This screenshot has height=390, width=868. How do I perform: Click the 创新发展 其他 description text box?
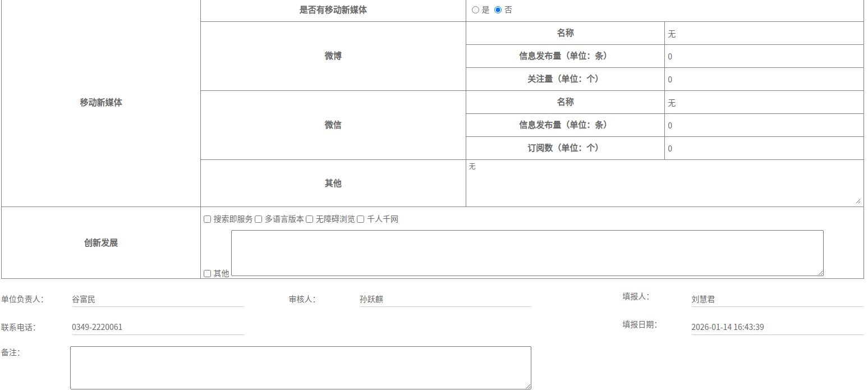click(527, 253)
